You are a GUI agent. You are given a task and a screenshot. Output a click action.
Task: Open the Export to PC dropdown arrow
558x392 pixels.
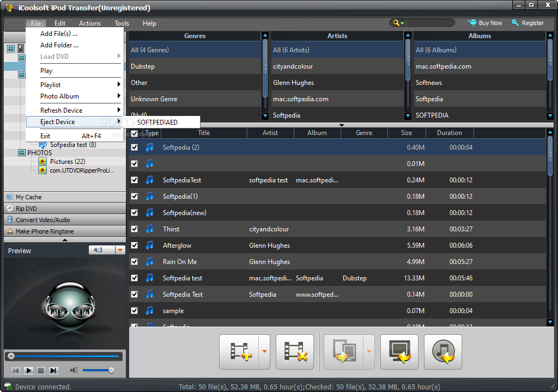click(x=369, y=352)
